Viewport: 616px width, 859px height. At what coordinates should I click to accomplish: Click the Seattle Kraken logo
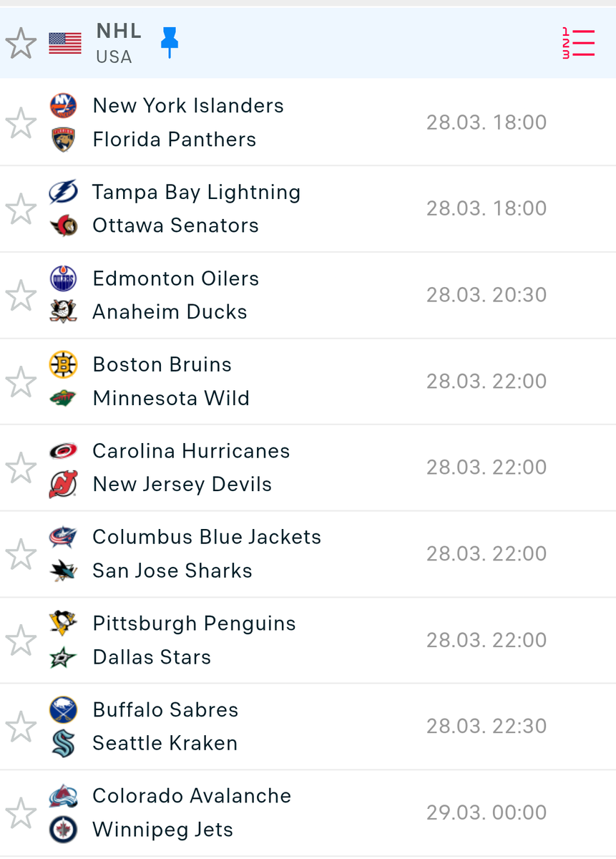[x=63, y=743]
